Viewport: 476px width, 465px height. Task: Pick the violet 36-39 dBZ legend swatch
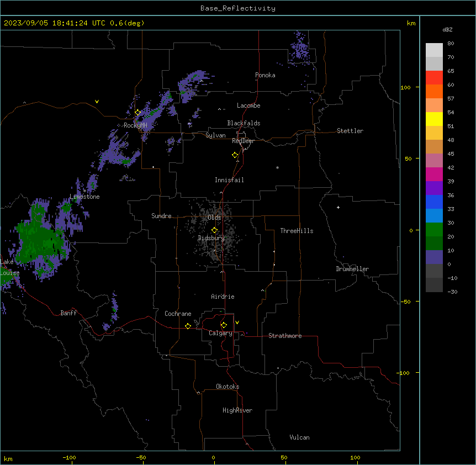pyautogui.click(x=434, y=188)
